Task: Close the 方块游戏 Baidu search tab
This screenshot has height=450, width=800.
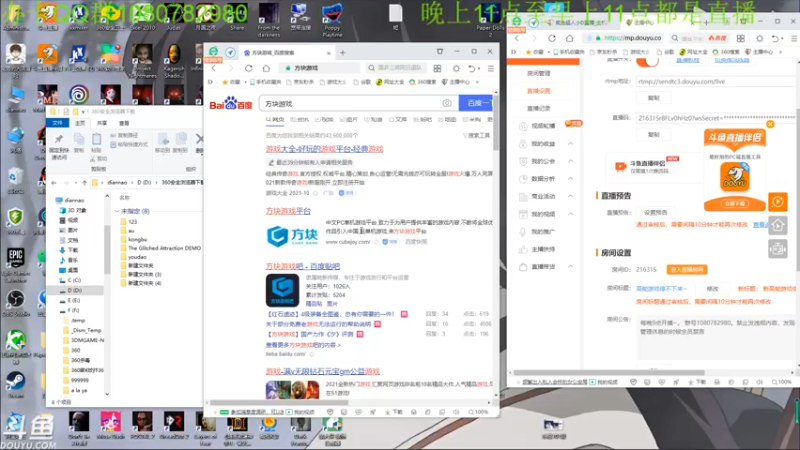Action: pyautogui.click(x=329, y=53)
